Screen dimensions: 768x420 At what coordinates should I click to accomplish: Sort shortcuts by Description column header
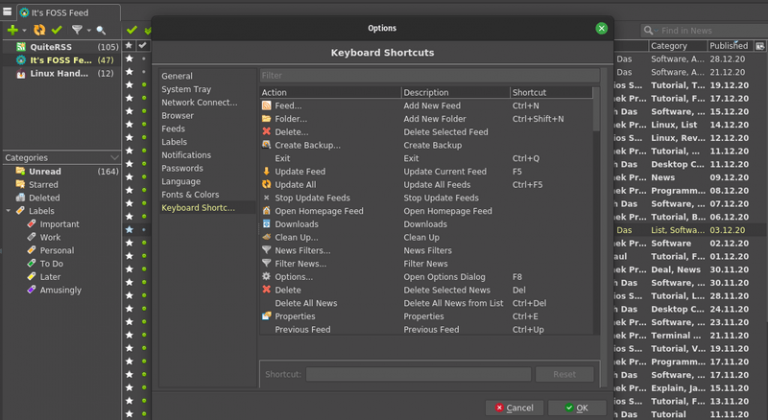tap(456, 93)
